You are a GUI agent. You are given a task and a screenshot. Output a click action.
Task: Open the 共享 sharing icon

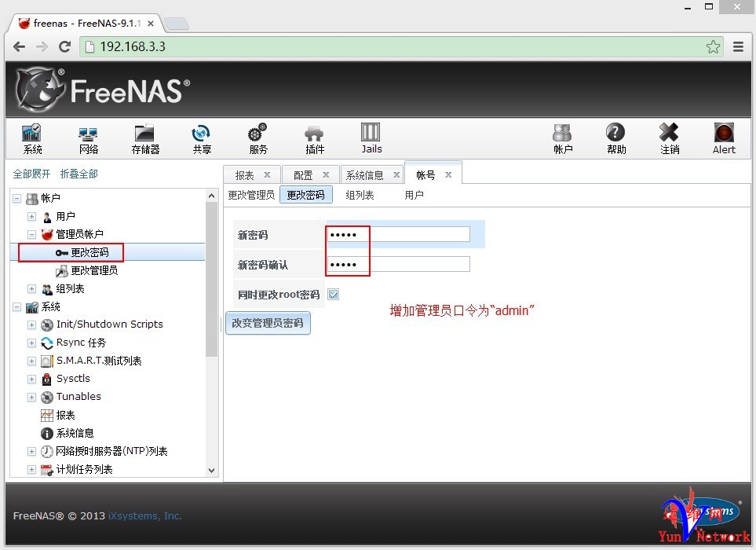pos(202,138)
